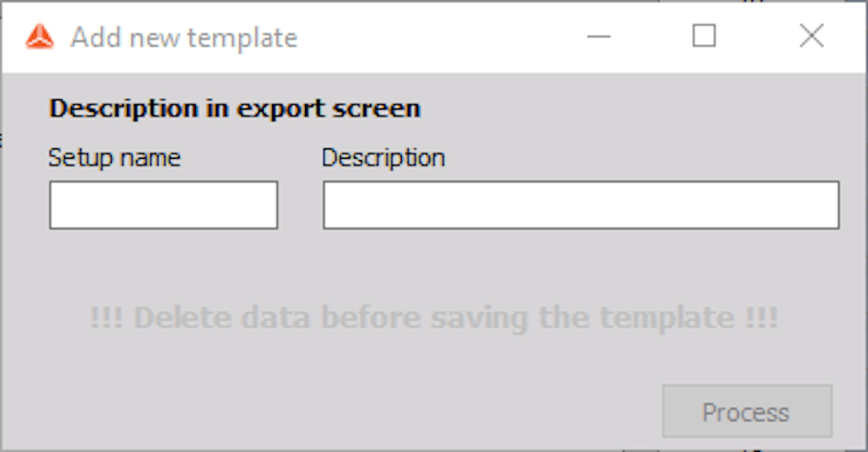Place cursor in the wide Description input
This screenshot has width=868, height=452.
[581, 205]
